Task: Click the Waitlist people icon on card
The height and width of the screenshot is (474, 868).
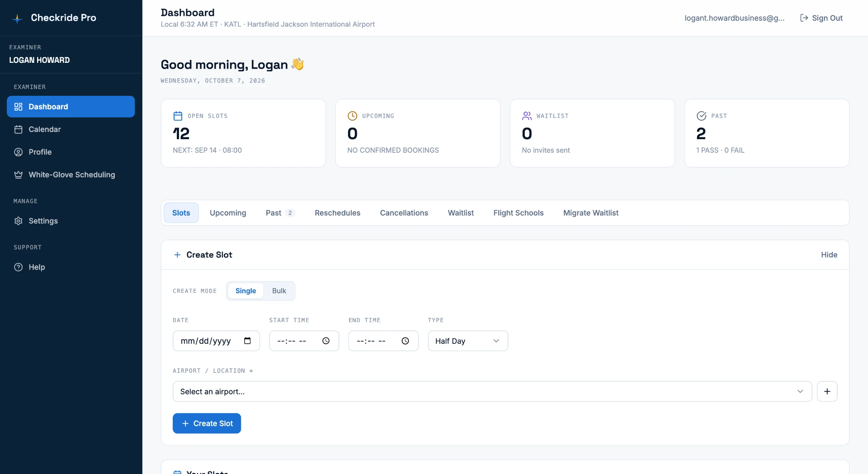Action: [527, 116]
